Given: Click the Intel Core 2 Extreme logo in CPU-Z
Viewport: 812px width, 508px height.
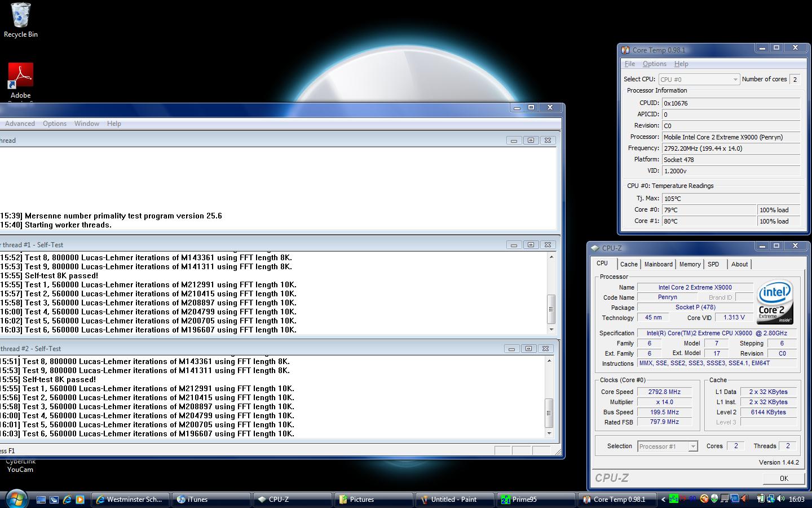Looking at the screenshot, I should point(775,302).
